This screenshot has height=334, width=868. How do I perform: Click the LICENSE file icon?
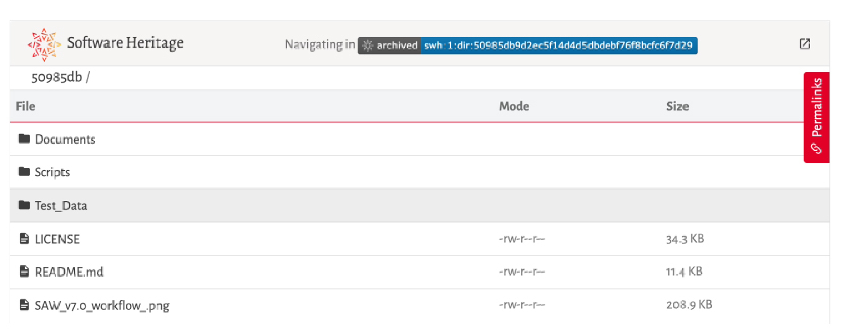(24, 238)
